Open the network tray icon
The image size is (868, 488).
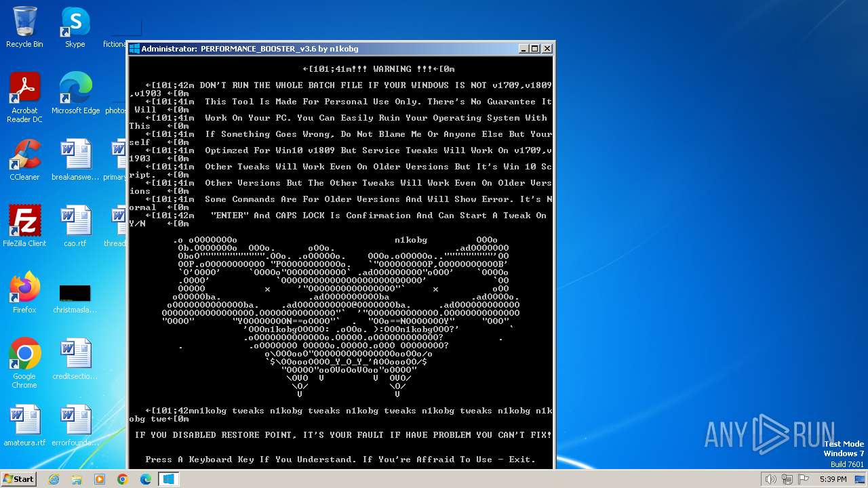[x=787, y=479]
